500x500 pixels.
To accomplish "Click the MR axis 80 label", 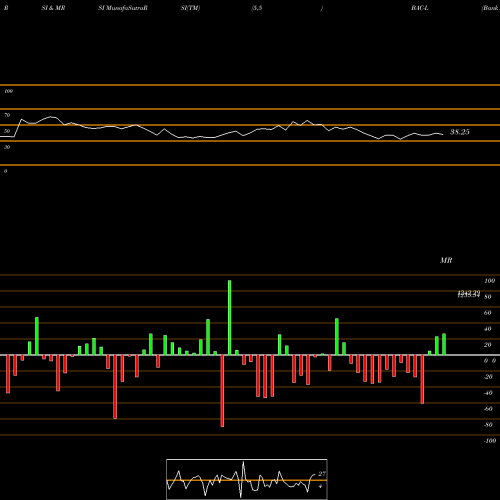I will tap(488, 297).
